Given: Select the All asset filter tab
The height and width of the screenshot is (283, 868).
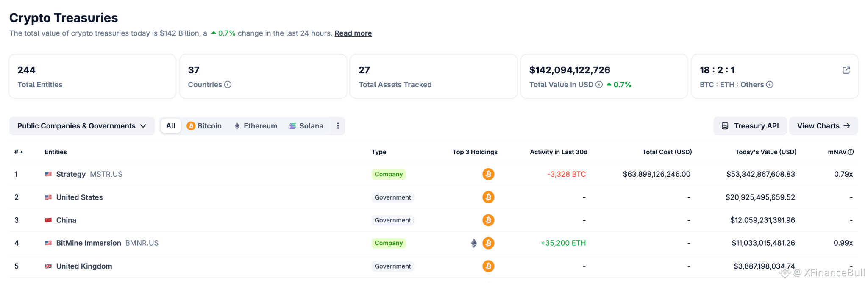Looking at the screenshot, I should click(x=171, y=126).
